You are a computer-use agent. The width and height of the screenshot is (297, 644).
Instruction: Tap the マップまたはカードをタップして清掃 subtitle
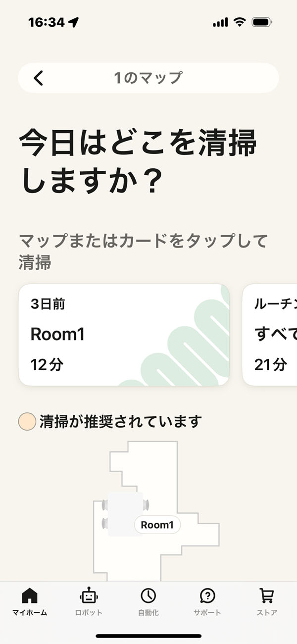click(x=144, y=251)
